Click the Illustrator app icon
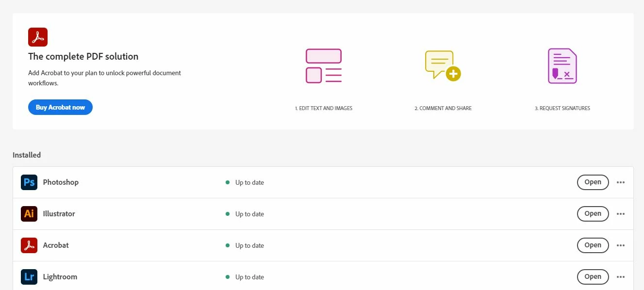The width and height of the screenshot is (644, 290). pos(29,214)
